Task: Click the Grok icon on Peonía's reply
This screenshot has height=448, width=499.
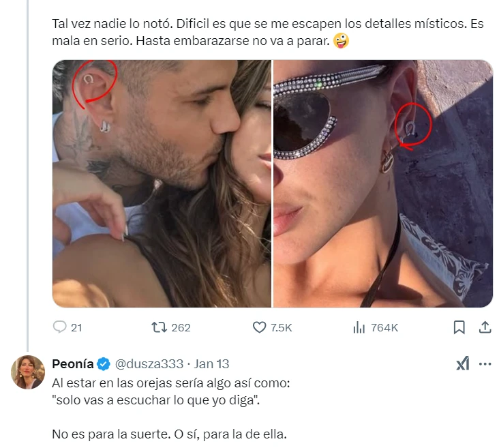Action: (462, 363)
